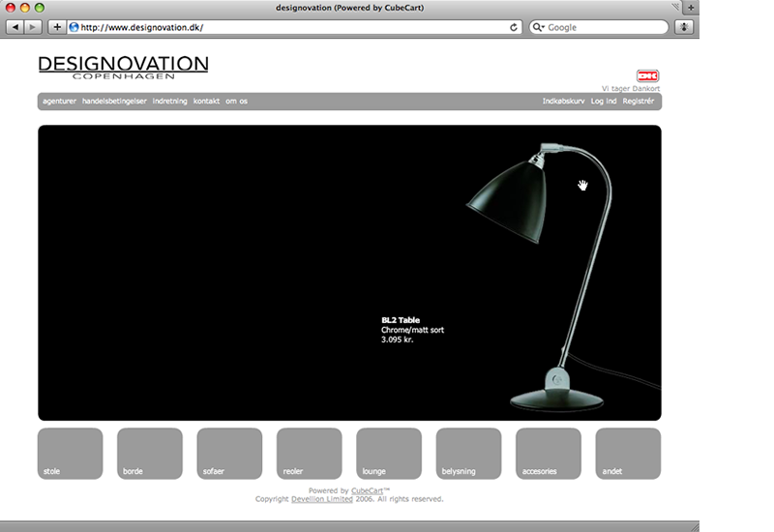This screenshot has height=532, width=774.
Task: Click the 3.095 kr. price text
Action: point(397,340)
